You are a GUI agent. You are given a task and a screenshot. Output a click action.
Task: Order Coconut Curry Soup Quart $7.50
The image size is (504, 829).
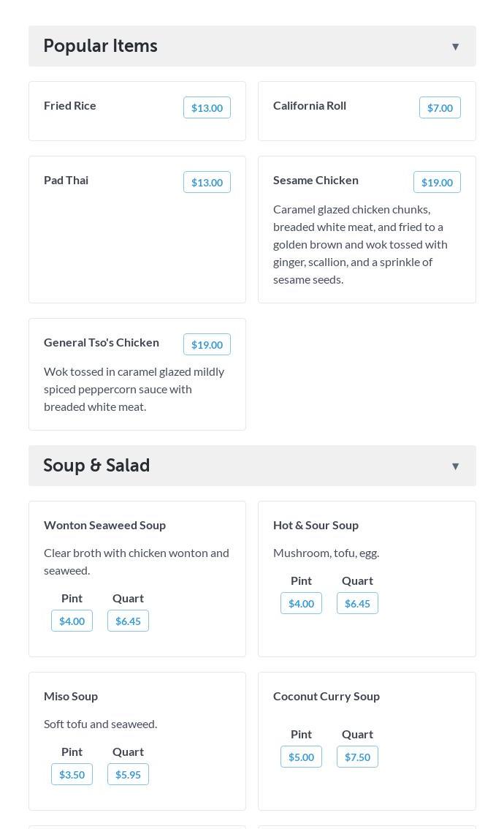pos(357,757)
